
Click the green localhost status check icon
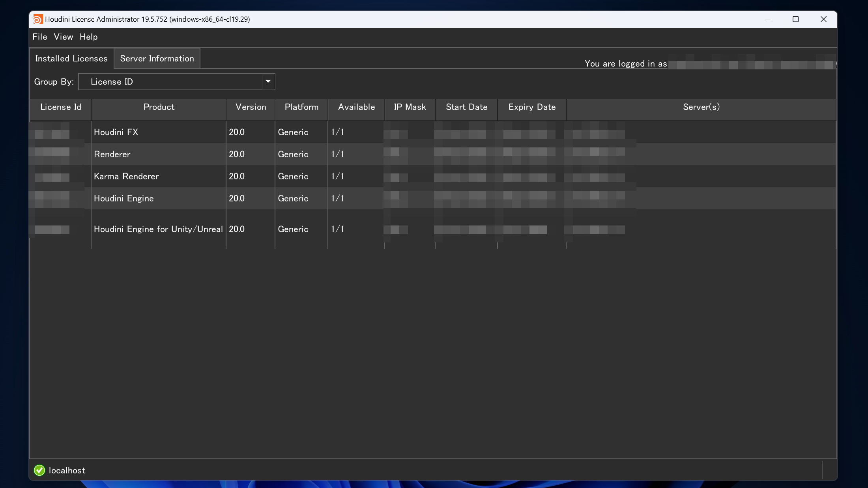coord(39,470)
